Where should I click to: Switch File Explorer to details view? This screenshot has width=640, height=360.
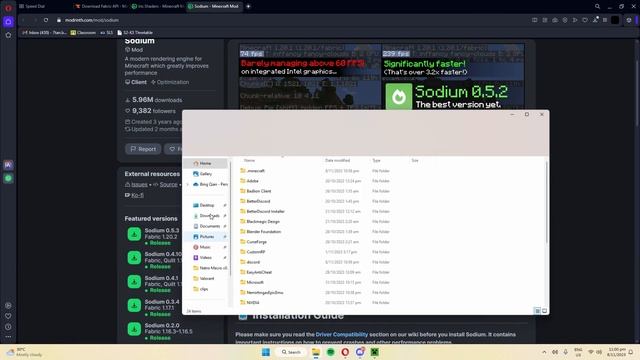point(537,311)
